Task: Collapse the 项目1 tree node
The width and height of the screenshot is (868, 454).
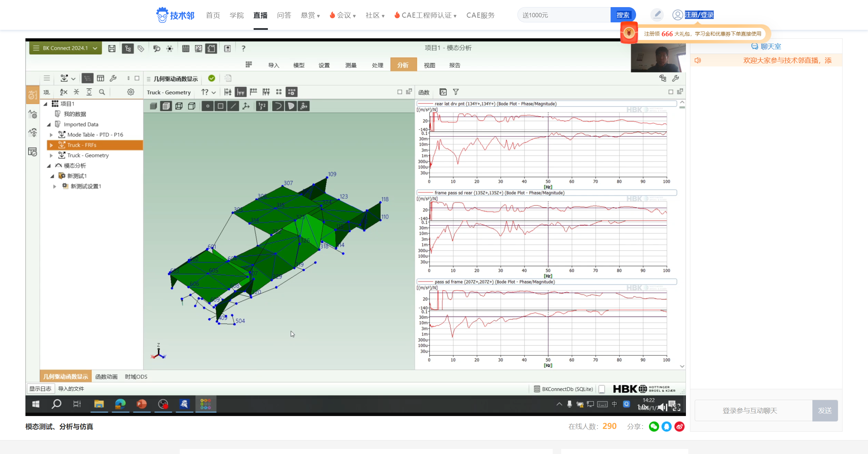Action: [45, 104]
